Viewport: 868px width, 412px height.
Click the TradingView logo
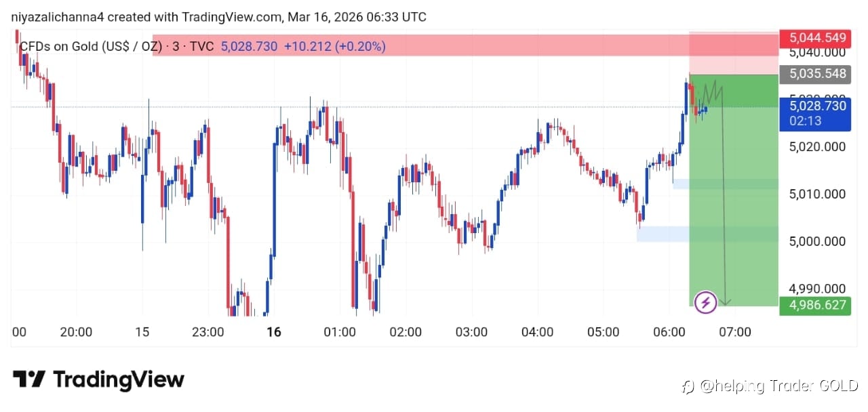coord(98,379)
